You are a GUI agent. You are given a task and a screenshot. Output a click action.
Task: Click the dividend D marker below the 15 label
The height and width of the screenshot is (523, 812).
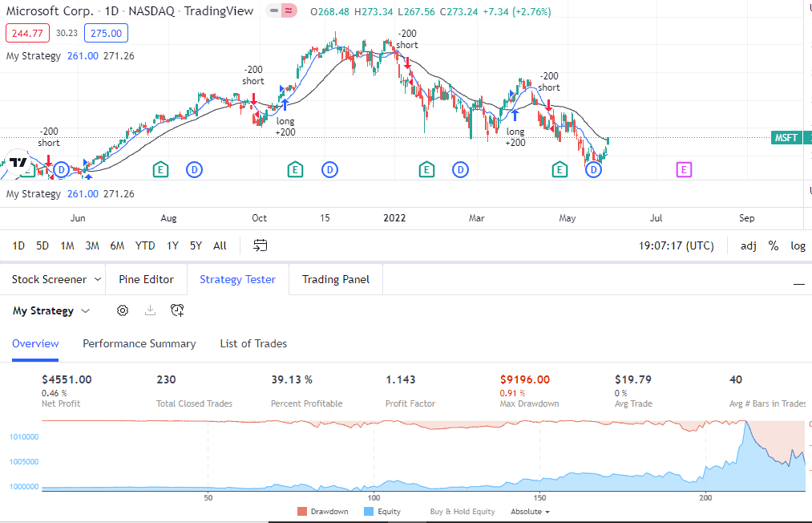329,169
